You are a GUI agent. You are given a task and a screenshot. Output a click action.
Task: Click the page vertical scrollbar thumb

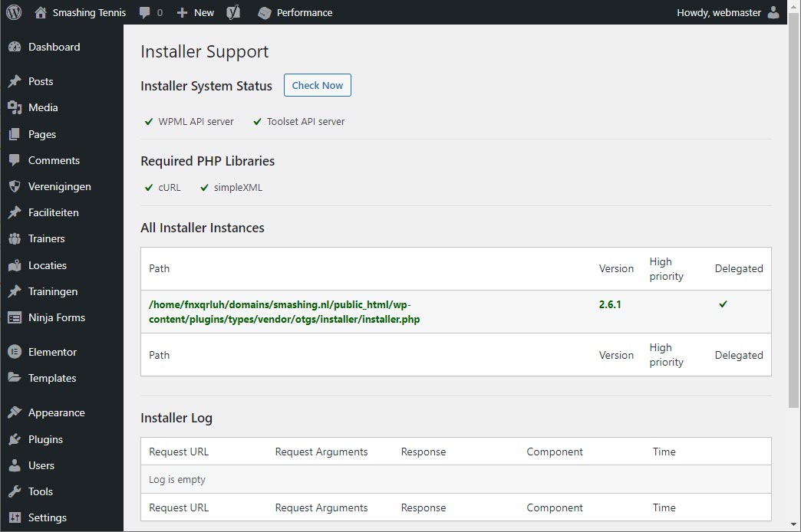[793, 209]
